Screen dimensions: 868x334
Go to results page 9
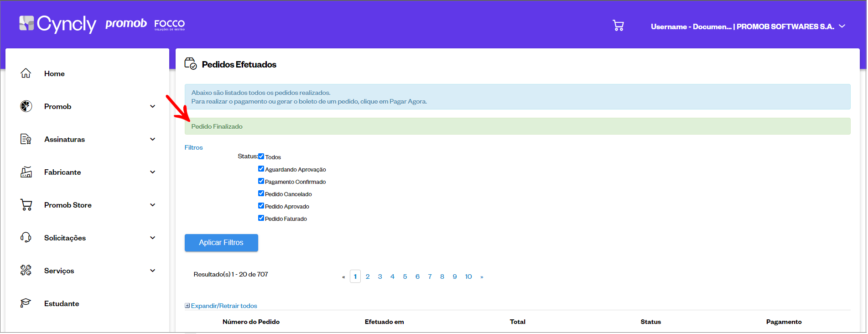[x=455, y=277]
